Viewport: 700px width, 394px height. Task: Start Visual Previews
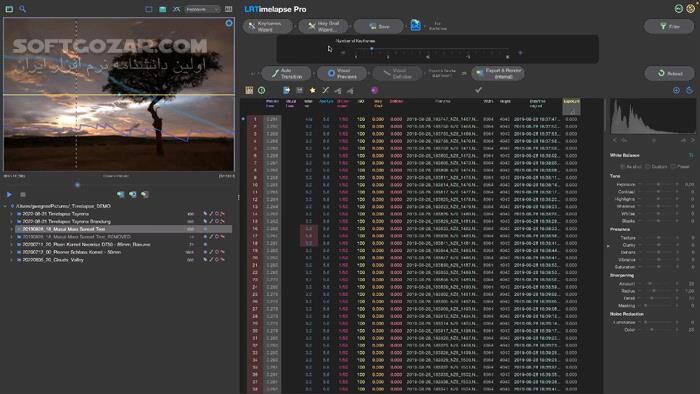coord(342,74)
